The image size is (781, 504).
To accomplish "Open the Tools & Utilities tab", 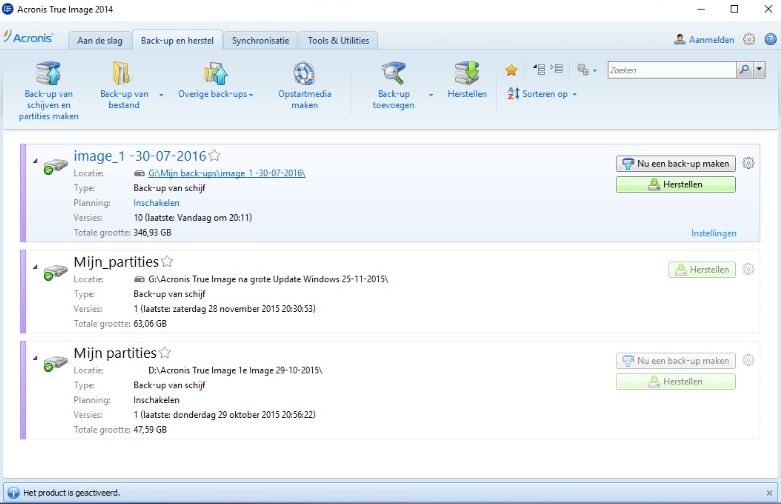I will click(x=338, y=41).
